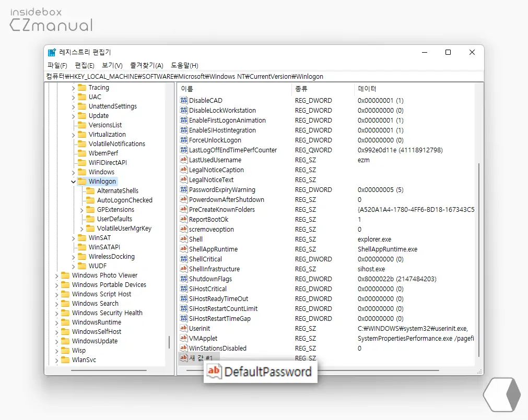Click the ShutdownFlags DWORD icon
The width and height of the screenshot is (528, 420).
point(183,279)
